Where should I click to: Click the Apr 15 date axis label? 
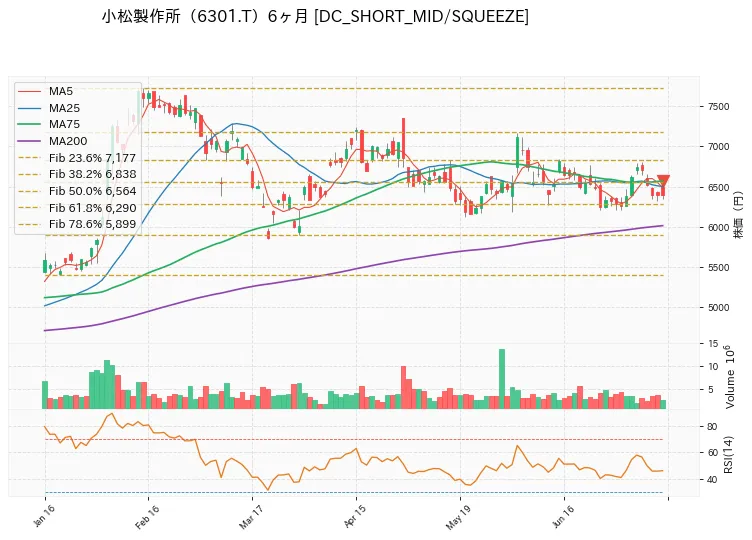pyautogui.click(x=355, y=517)
